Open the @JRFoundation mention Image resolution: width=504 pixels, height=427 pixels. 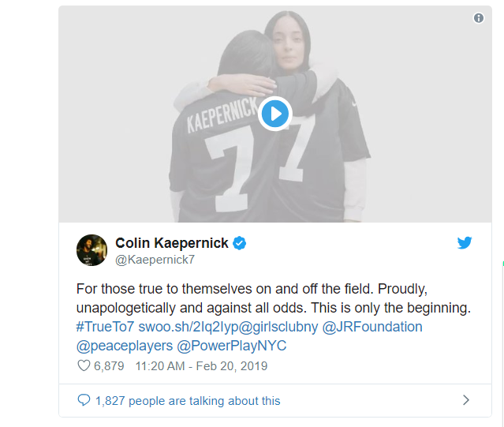(372, 327)
